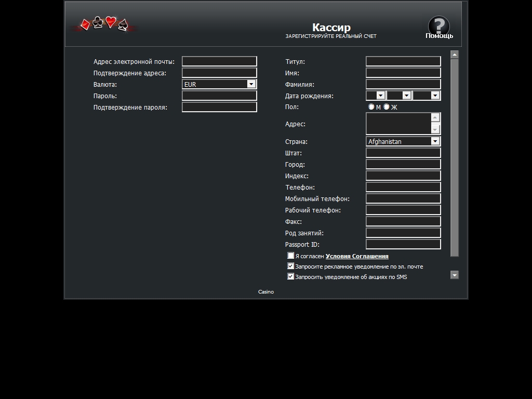
Task: Click the Casino link at bottom
Action: (x=266, y=291)
